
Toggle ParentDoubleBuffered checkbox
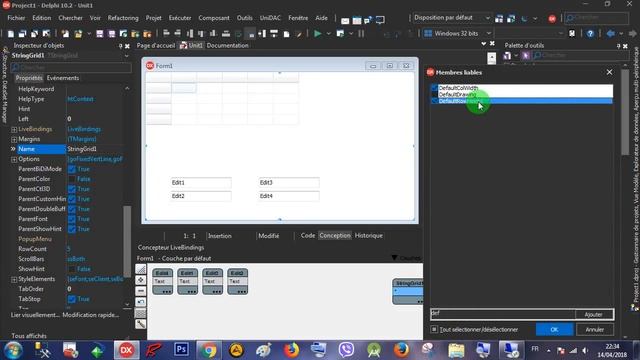click(72, 209)
